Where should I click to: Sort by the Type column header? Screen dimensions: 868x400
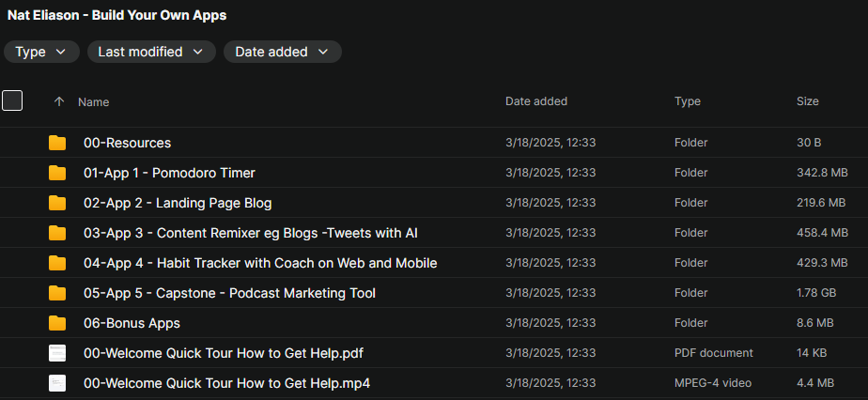687,101
